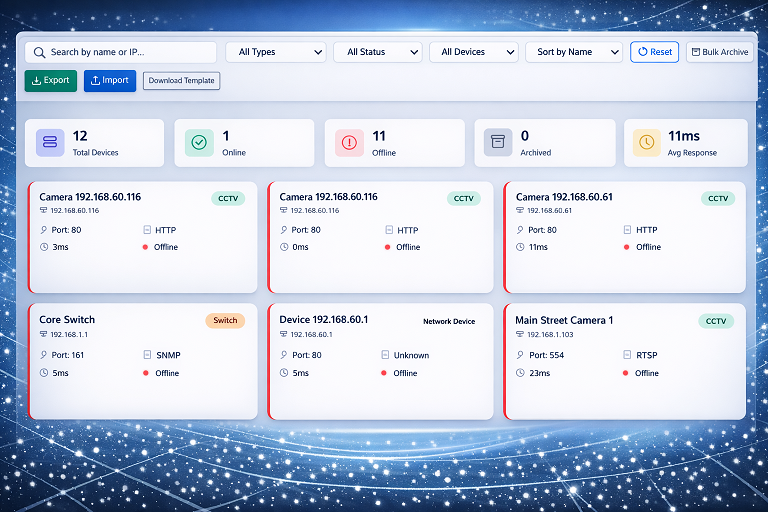This screenshot has width=768, height=512.
Task: Click the Archived box icon
Action: (x=498, y=143)
